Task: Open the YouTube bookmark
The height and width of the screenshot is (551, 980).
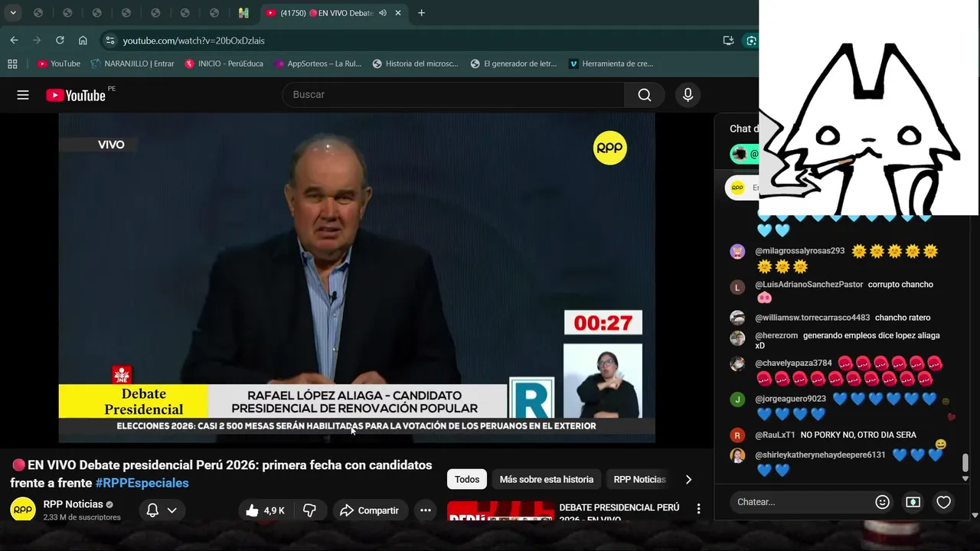Action: (59, 64)
